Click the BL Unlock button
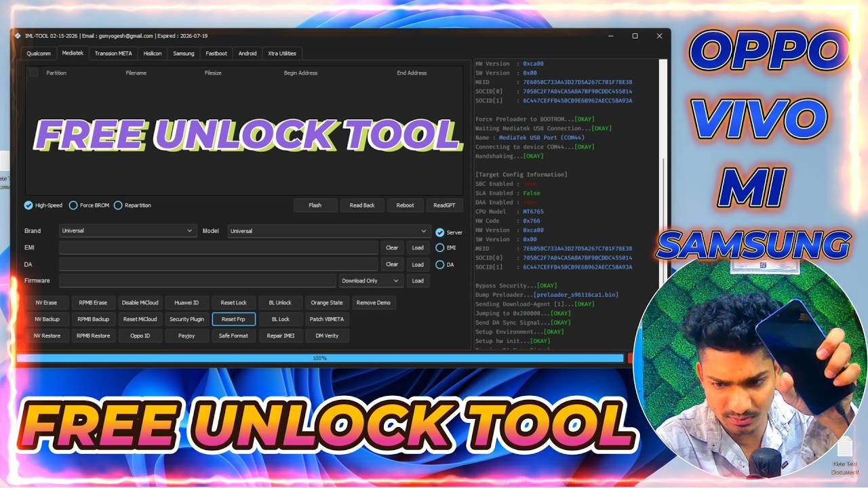 pyautogui.click(x=280, y=303)
